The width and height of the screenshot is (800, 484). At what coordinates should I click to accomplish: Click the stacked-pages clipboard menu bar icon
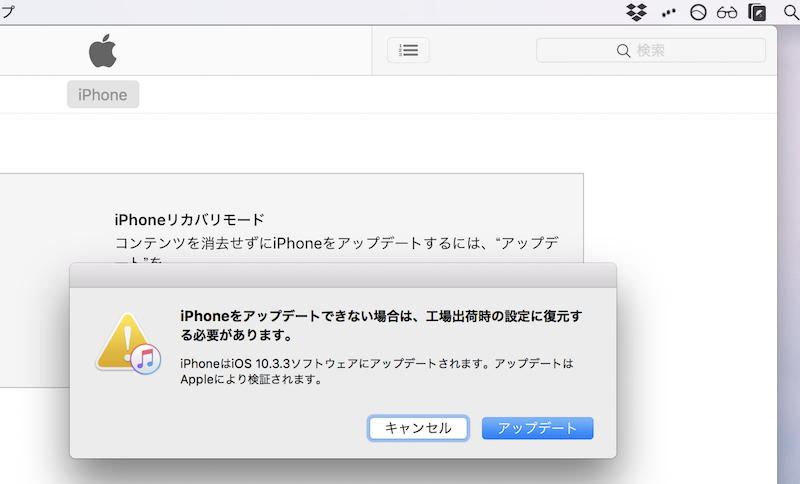click(758, 13)
